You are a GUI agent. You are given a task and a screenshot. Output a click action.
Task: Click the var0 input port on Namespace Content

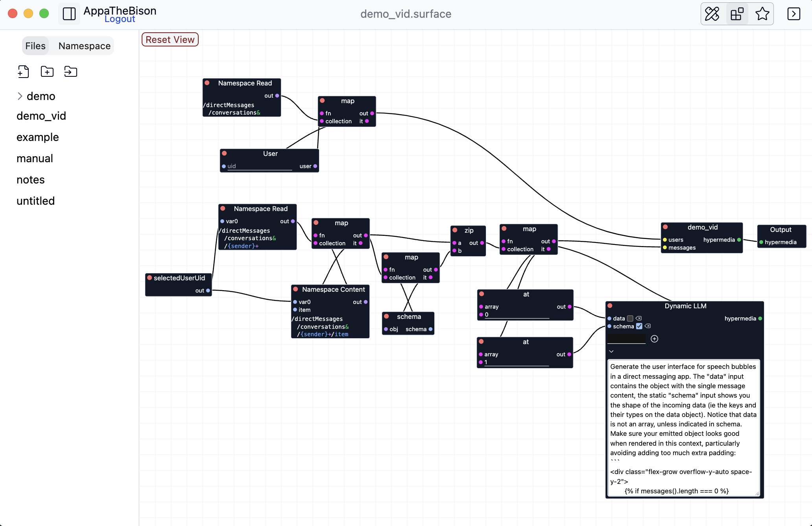coord(295,302)
